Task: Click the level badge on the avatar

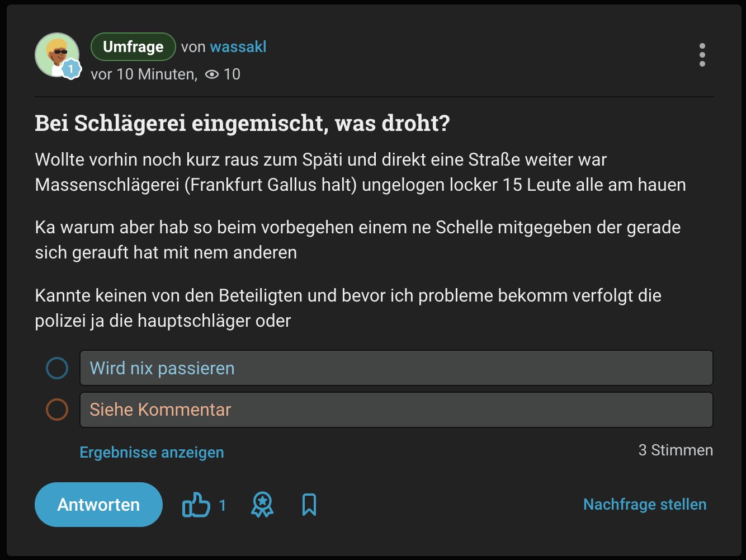Action: click(x=71, y=69)
